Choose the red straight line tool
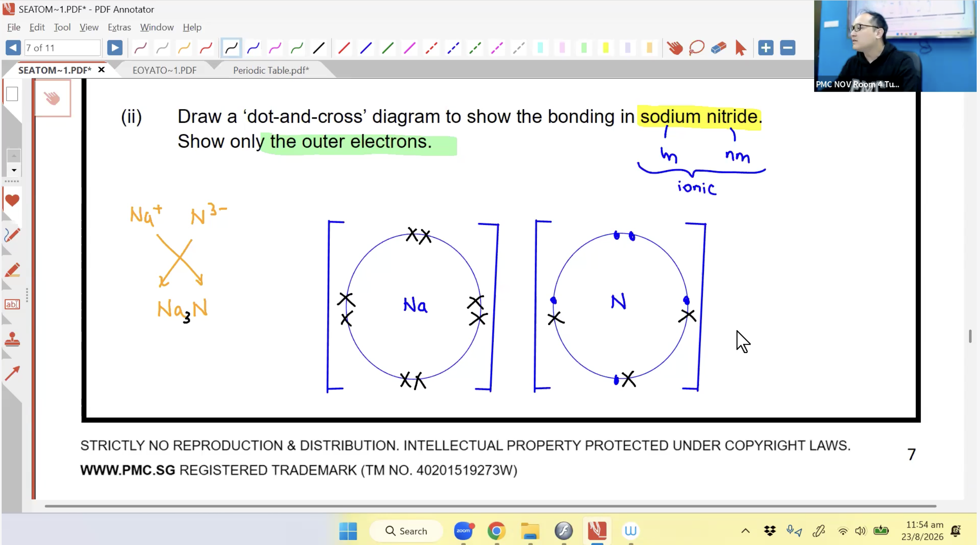This screenshot has width=980, height=545. coord(344,48)
